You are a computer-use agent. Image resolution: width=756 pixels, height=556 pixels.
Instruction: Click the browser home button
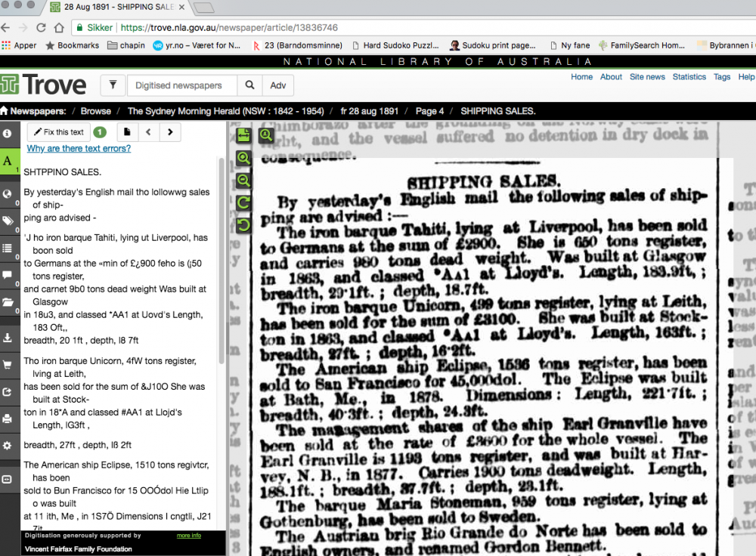tap(59, 27)
